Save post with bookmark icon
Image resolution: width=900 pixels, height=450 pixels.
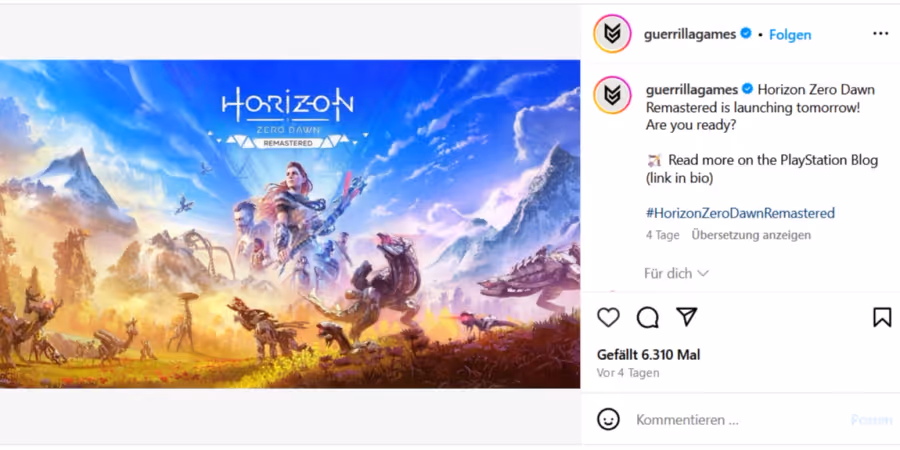[882, 317]
